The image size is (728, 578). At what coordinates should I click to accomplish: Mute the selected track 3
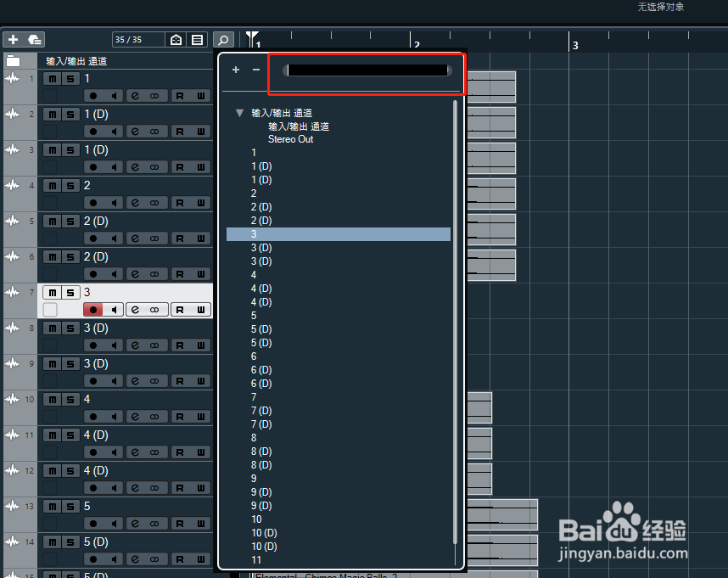tap(53, 293)
